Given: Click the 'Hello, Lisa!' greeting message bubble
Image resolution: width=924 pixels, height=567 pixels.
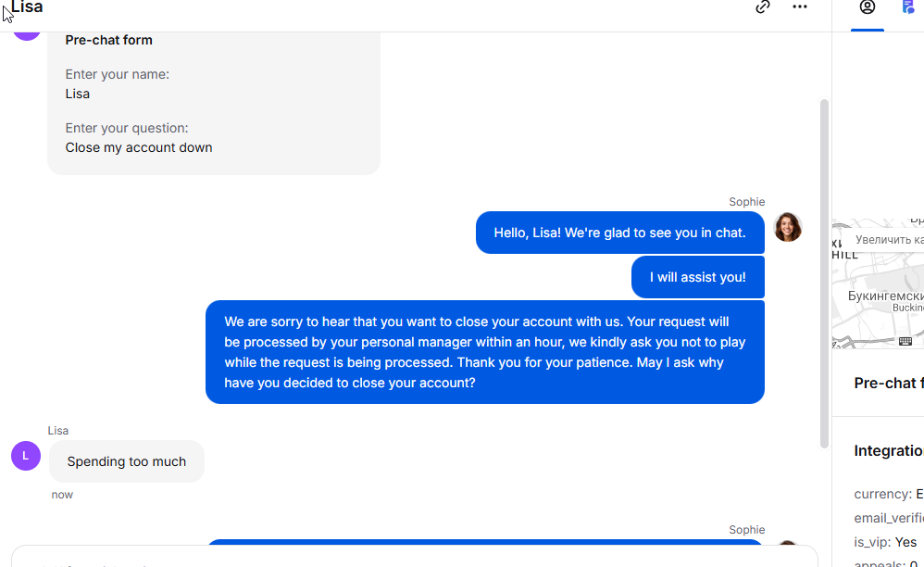Looking at the screenshot, I should [619, 233].
